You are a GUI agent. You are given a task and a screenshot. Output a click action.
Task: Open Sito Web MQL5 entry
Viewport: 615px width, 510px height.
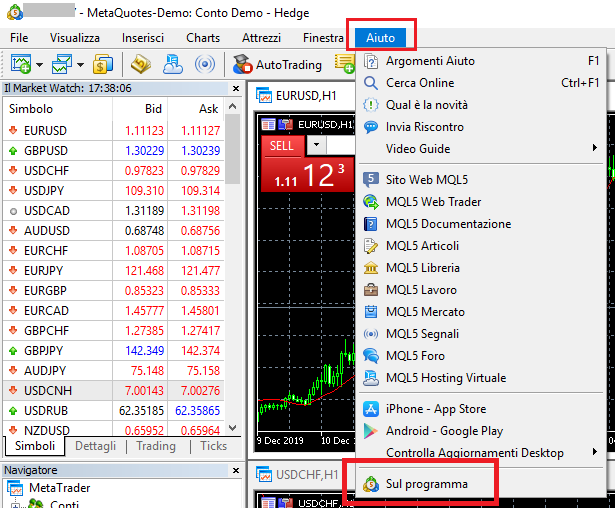(481, 180)
